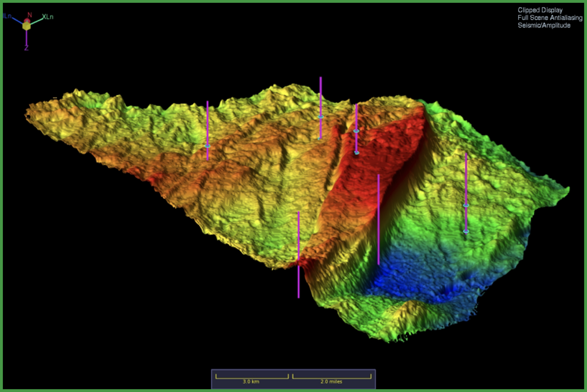
Task: Click the N north axis label
Action: [x=30, y=15]
